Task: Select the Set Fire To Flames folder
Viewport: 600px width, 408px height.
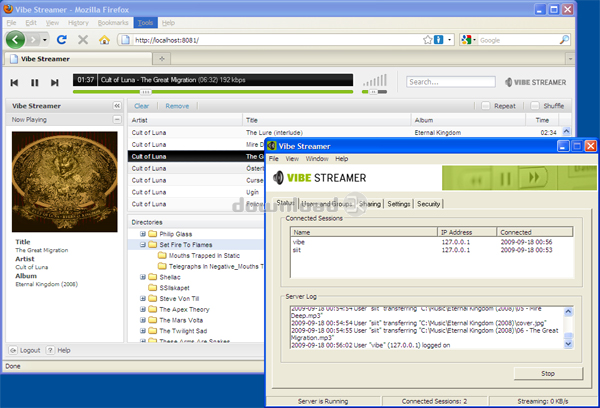Action: (x=186, y=245)
